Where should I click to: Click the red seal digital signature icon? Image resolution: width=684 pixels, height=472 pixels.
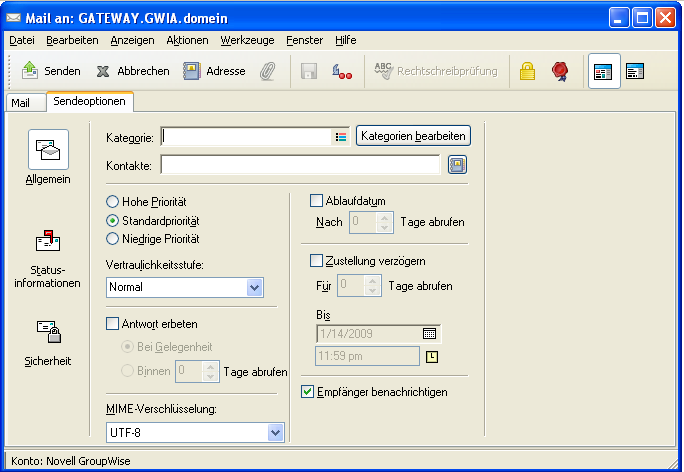[x=560, y=71]
